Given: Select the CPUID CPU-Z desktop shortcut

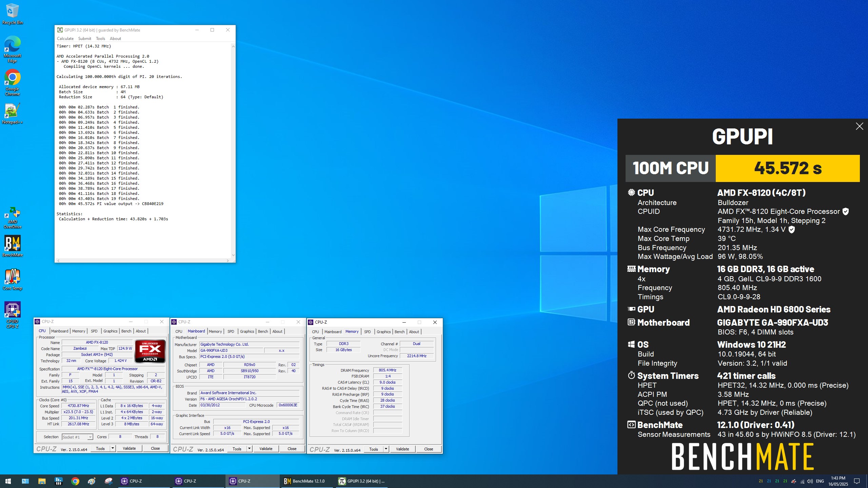Looking at the screenshot, I should (x=12, y=315).
